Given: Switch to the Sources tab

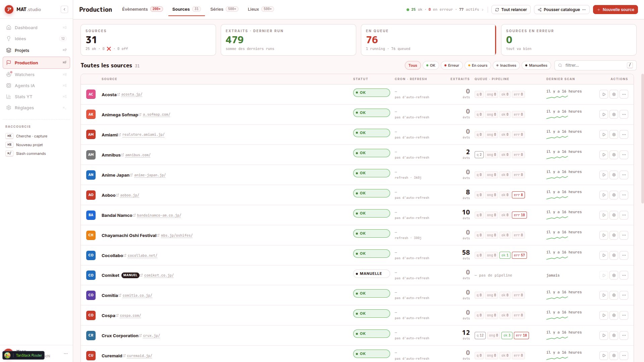Looking at the screenshot, I should pos(186,9).
